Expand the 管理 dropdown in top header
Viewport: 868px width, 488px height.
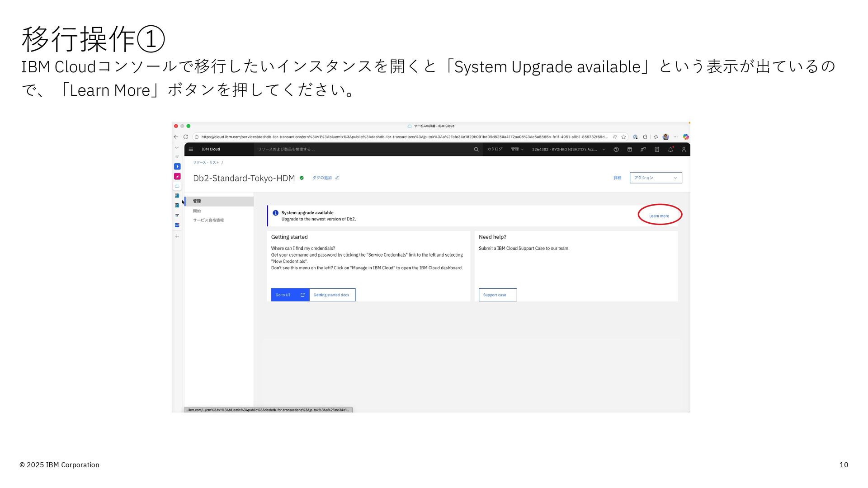(517, 149)
